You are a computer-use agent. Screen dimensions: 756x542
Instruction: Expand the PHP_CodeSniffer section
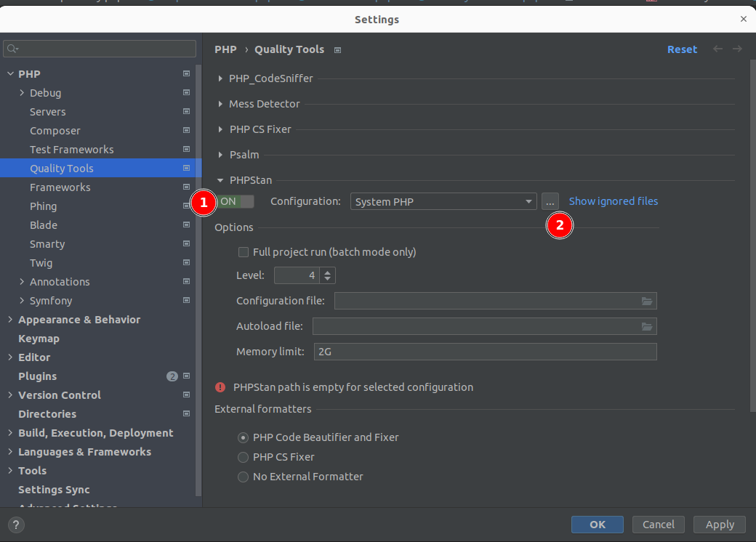(x=220, y=78)
